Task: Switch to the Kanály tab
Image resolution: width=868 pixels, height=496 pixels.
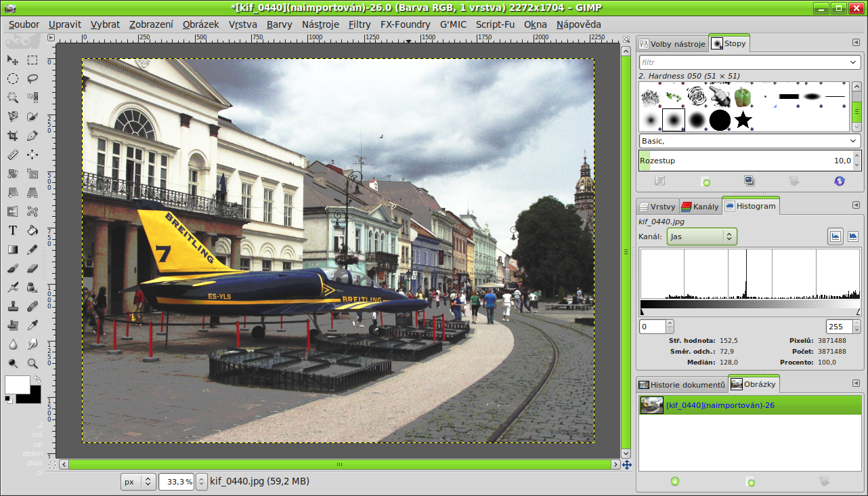Action: 700,206
